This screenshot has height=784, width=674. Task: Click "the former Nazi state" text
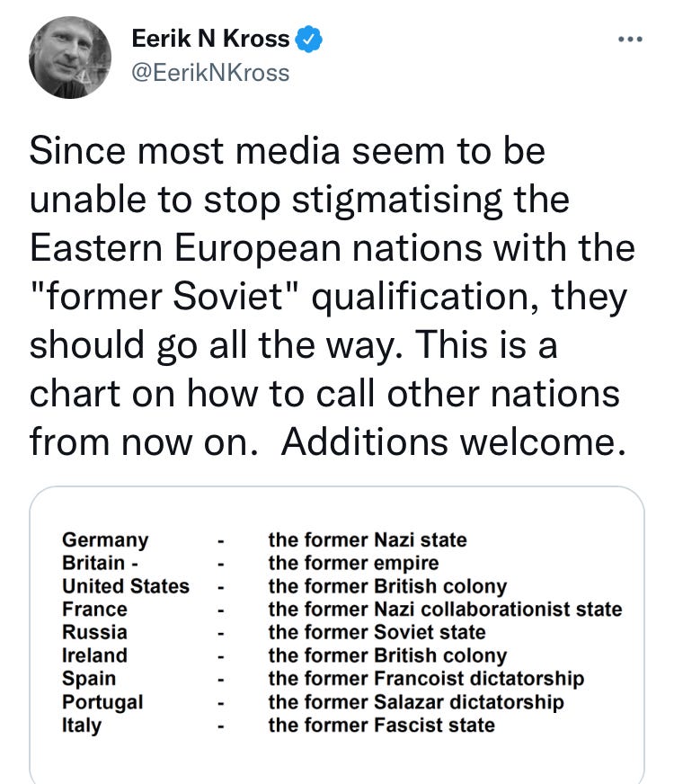(x=368, y=540)
